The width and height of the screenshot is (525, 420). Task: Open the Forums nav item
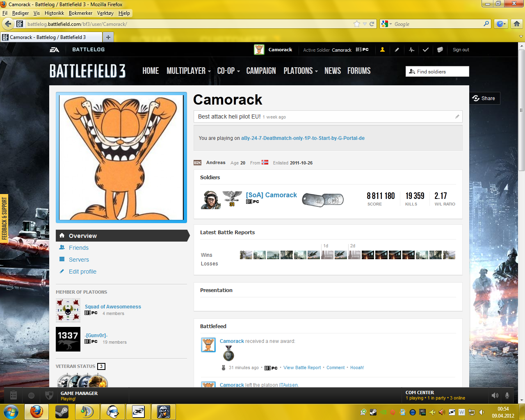coord(359,71)
